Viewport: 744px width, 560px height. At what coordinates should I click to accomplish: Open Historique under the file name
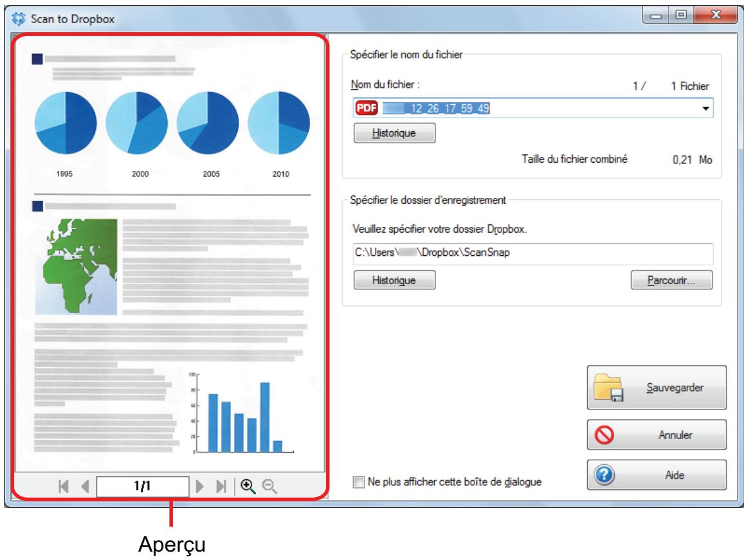pyautogui.click(x=394, y=133)
